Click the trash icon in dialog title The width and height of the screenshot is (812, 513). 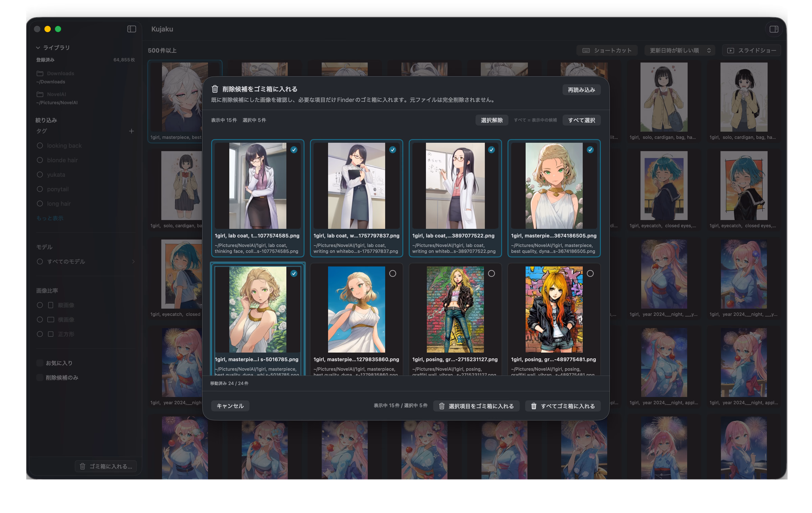[215, 89]
